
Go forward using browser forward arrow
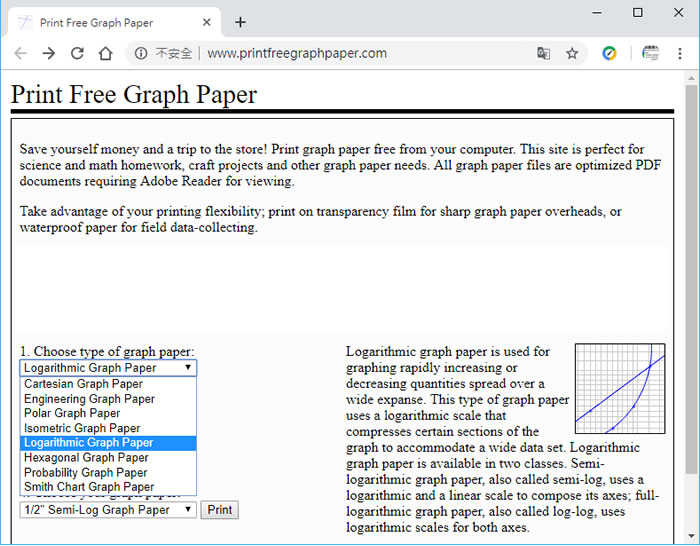pos(49,54)
